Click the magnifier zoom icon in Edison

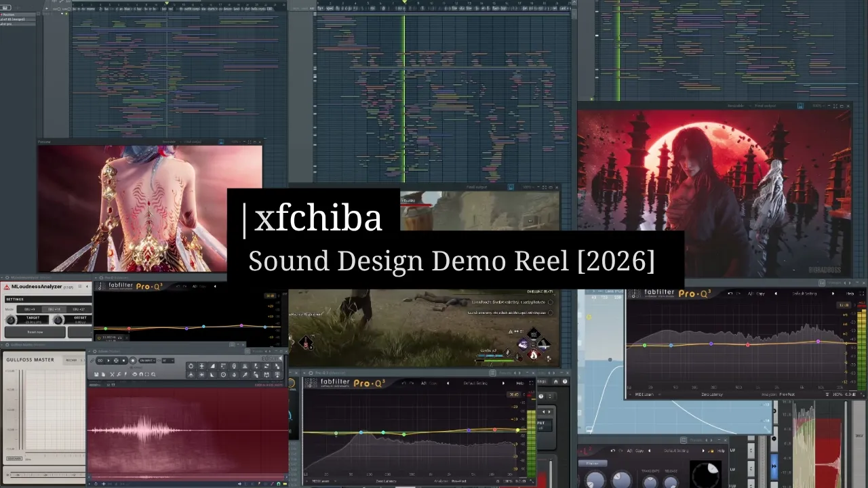tap(153, 374)
